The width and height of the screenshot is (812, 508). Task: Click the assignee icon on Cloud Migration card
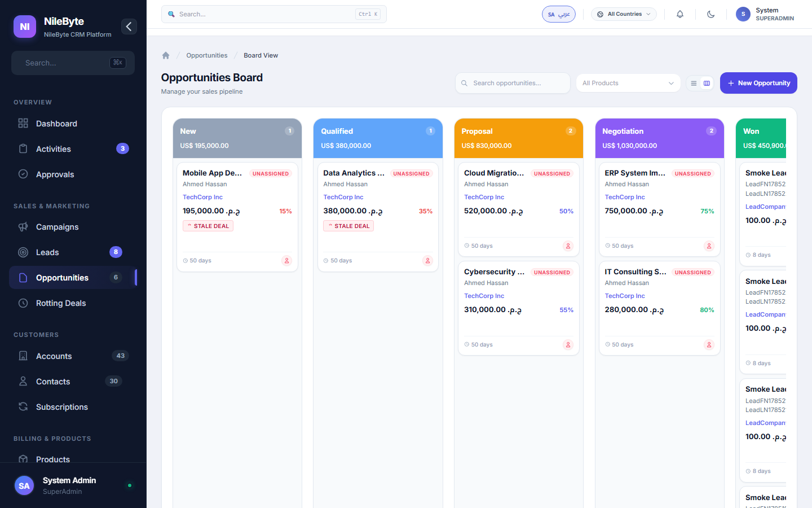point(568,246)
